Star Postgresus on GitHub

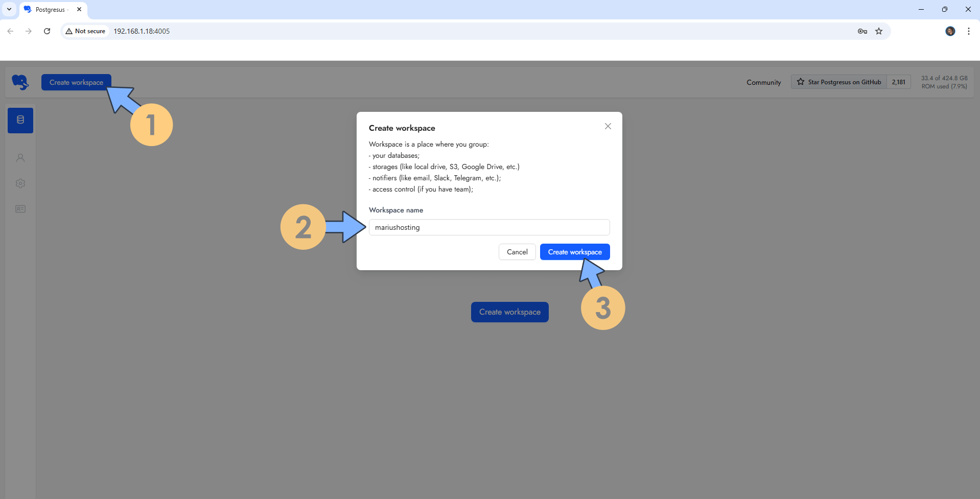click(x=838, y=82)
